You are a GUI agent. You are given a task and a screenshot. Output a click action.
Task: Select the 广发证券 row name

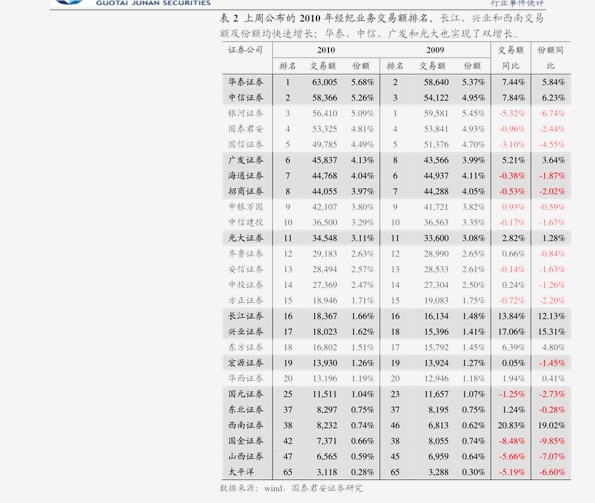(246, 160)
